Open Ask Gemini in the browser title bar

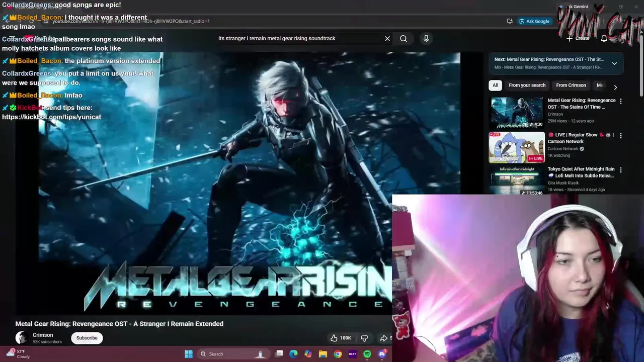click(x=573, y=7)
